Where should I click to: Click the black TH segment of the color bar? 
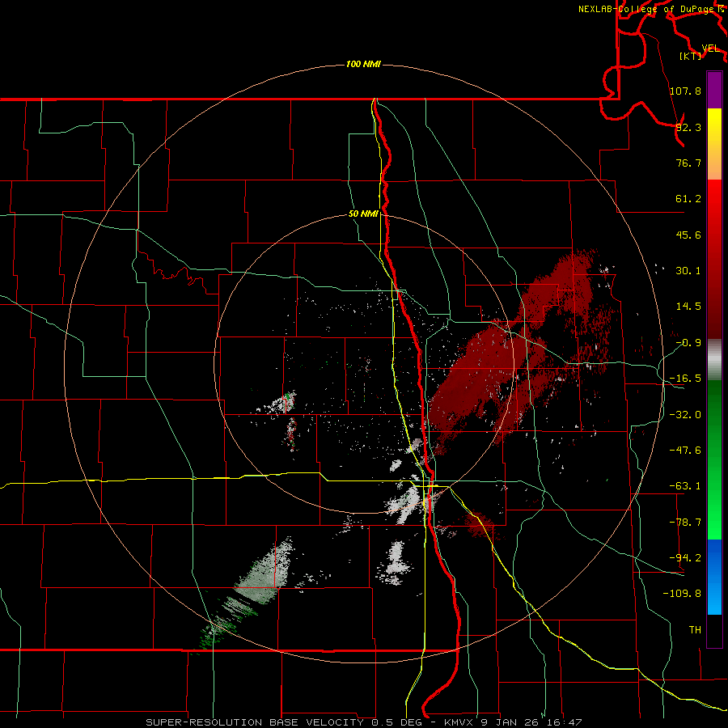point(714,631)
